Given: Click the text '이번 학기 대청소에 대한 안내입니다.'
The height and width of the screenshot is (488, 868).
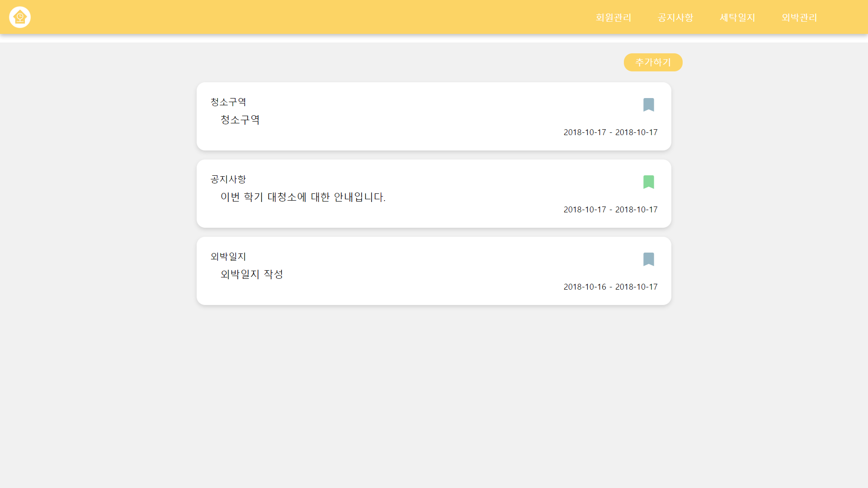Looking at the screenshot, I should (303, 197).
